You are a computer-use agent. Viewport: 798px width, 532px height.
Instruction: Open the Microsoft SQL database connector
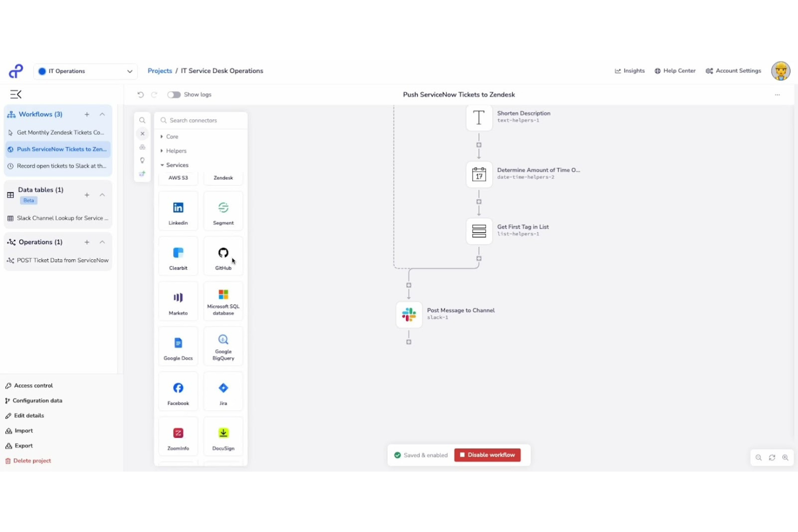pos(223,301)
